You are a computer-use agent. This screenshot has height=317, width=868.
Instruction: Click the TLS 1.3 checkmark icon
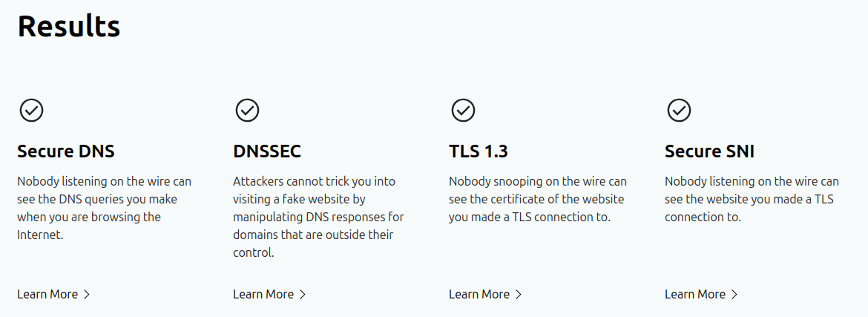click(x=463, y=111)
